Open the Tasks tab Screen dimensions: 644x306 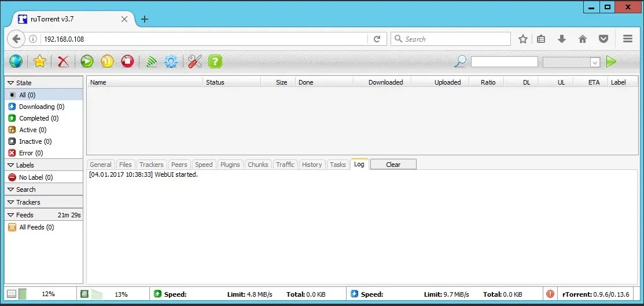point(337,165)
